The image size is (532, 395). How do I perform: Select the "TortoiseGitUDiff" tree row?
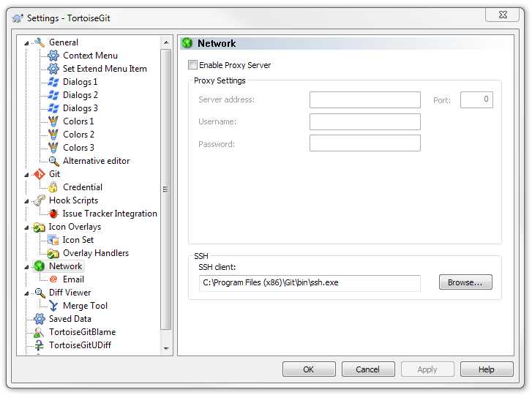click(x=80, y=345)
